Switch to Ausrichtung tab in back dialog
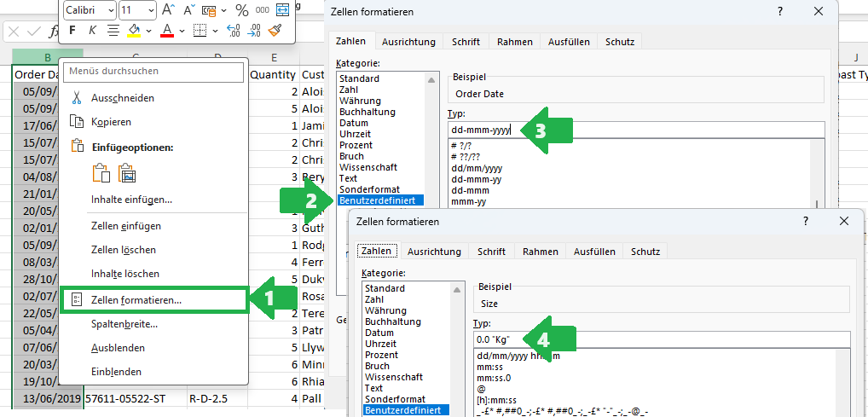 [408, 42]
